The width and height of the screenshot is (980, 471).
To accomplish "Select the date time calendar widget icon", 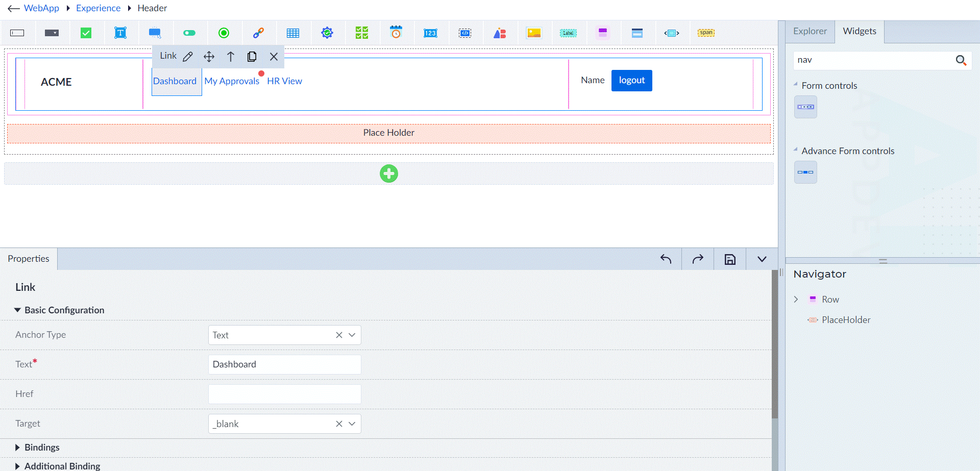I will click(x=396, y=32).
